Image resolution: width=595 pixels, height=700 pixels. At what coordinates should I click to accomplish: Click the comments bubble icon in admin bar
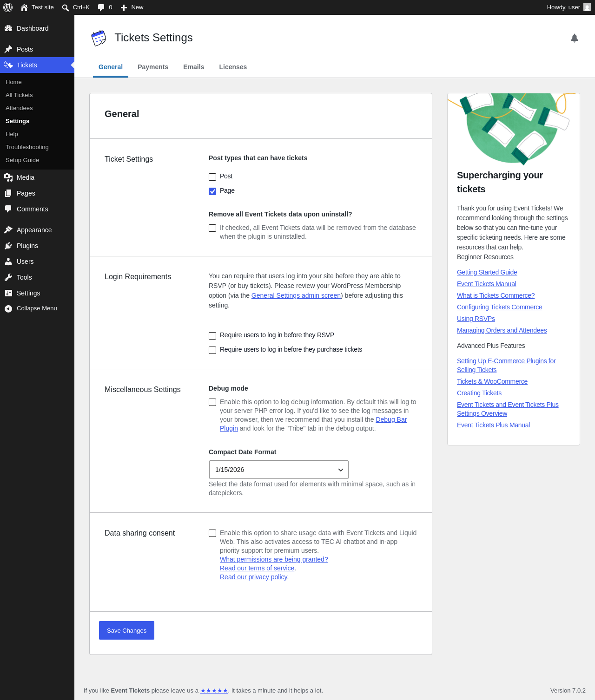point(101,7)
